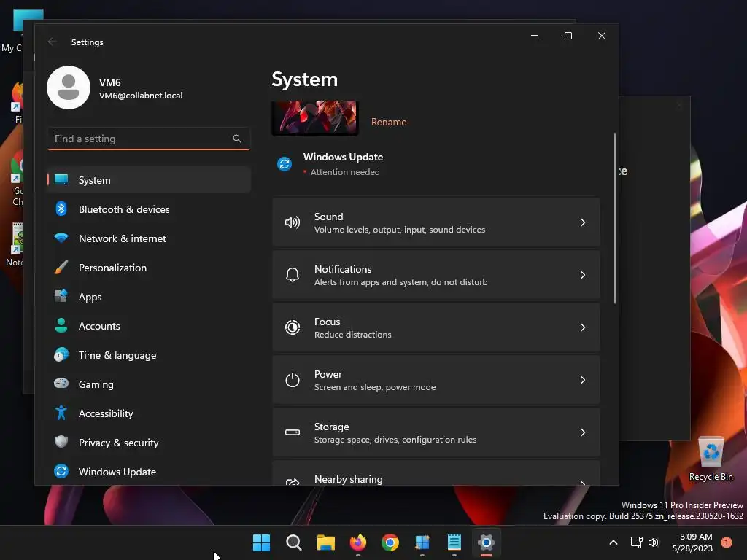Screen dimensions: 747x560
Task: Open Windows Update in the sidebar
Action: tap(149, 472)
